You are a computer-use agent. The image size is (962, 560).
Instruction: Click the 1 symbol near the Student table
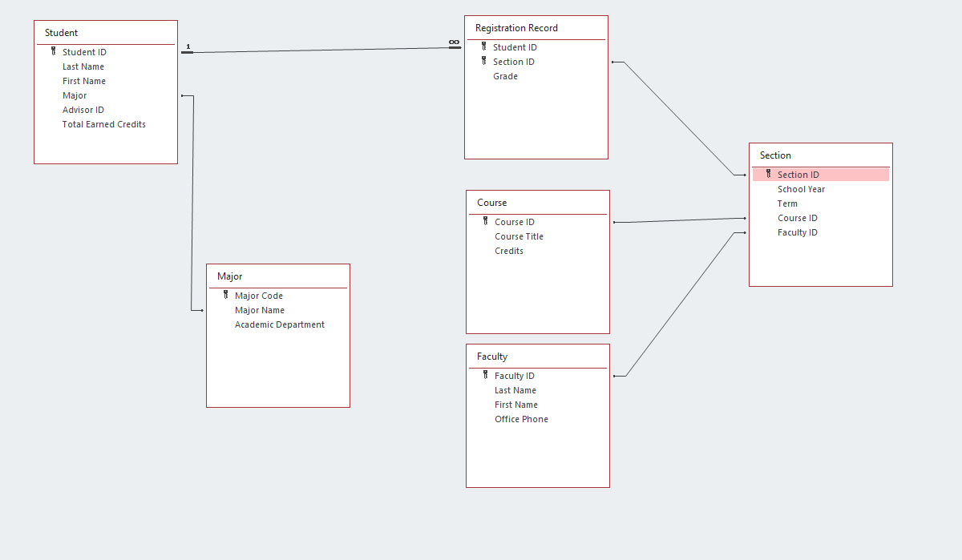[x=188, y=46]
